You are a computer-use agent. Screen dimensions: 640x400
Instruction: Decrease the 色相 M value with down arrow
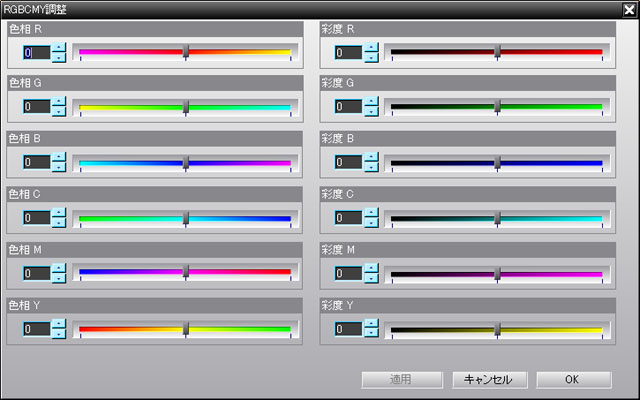(x=59, y=278)
